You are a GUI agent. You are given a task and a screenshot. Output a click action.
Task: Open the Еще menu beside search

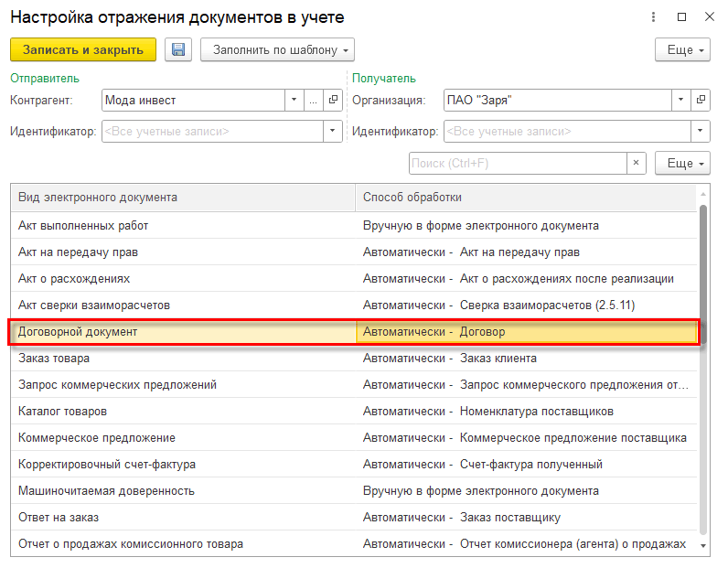(682, 163)
